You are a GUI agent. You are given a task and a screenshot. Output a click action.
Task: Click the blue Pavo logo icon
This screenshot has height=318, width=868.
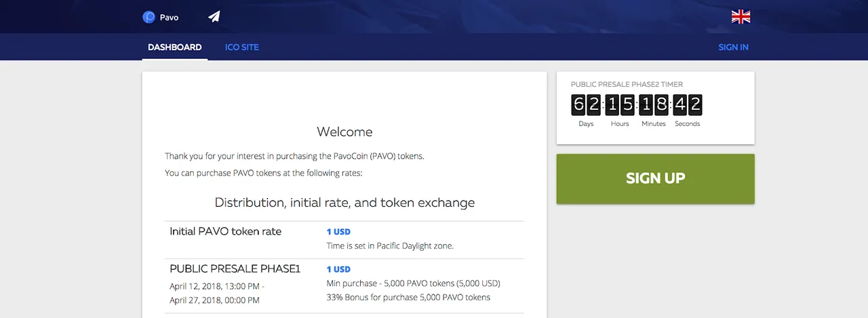pyautogui.click(x=149, y=17)
